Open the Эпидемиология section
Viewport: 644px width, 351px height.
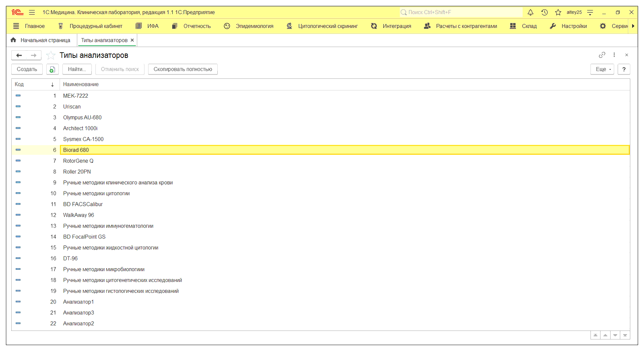click(x=249, y=26)
